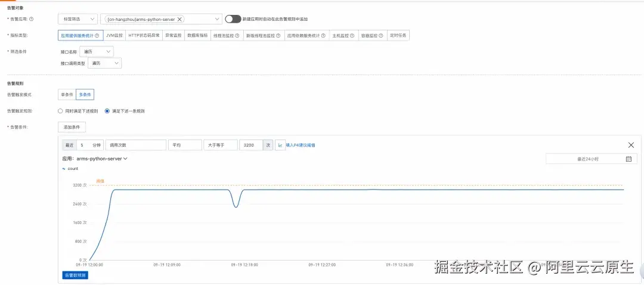Click the orange 阈值 threshold label
Screen dimensions: 644x285
[100, 181]
